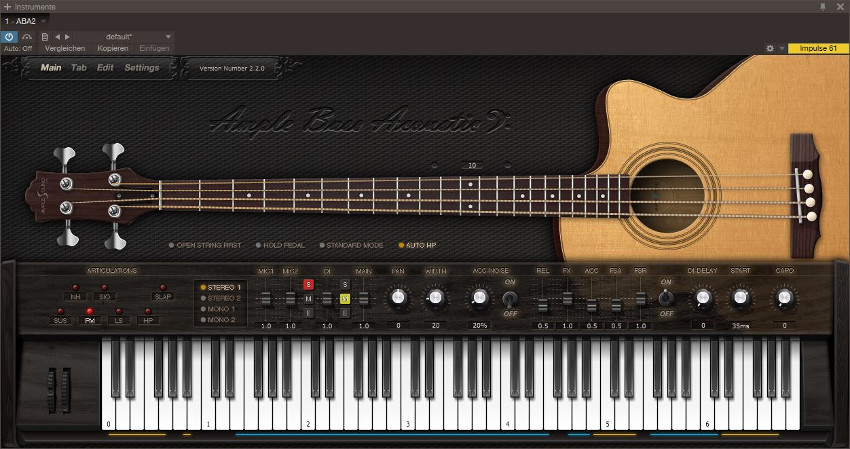Click the Vergleichen button
Viewport: 850px width, 449px height.
pyautogui.click(x=65, y=48)
